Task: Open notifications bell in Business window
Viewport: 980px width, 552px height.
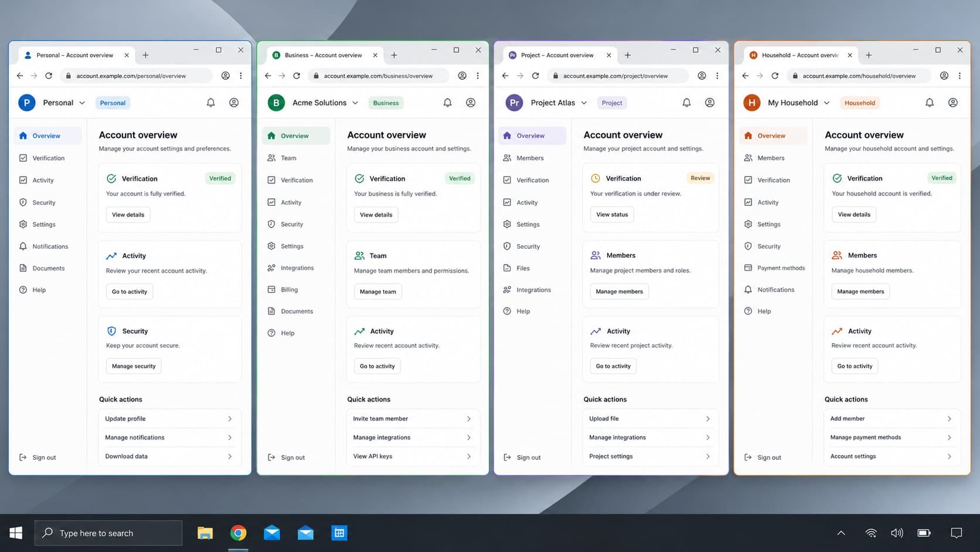Action: pyautogui.click(x=447, y=103)
